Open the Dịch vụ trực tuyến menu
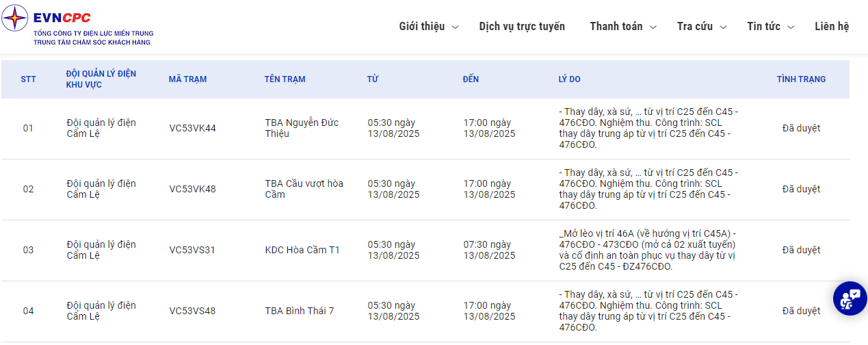The image size is (868, 345). click(522, 26)
